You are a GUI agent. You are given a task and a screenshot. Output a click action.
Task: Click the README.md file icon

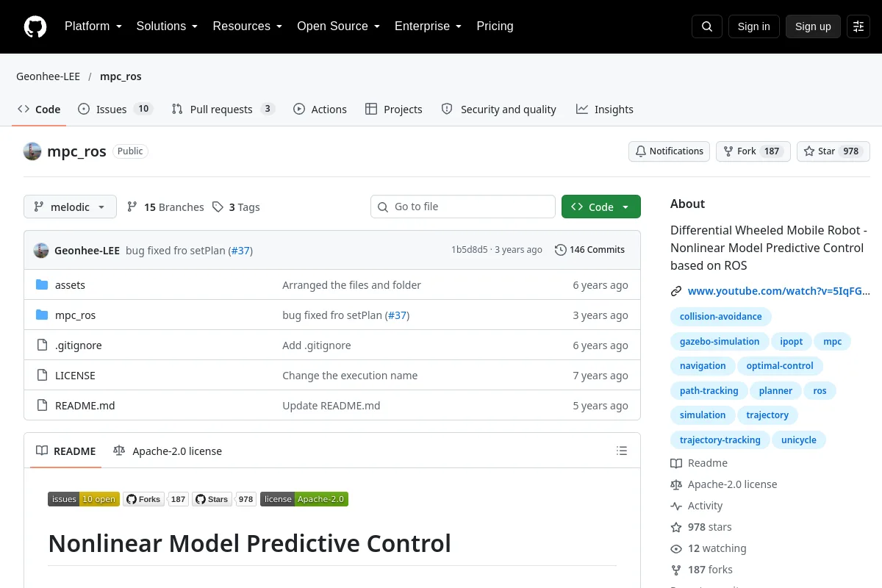tap(42, 406)
